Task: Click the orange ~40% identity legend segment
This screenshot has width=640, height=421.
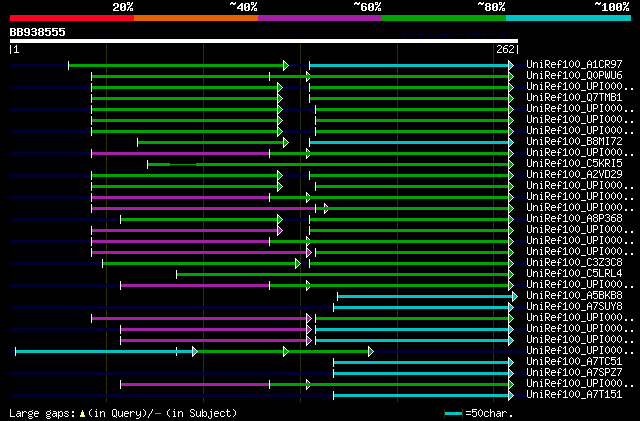Action: coord(196,18)
